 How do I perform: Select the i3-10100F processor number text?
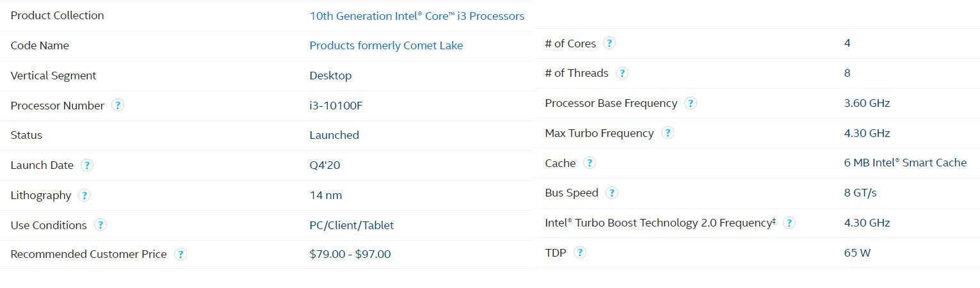click(x=336, y=106)
